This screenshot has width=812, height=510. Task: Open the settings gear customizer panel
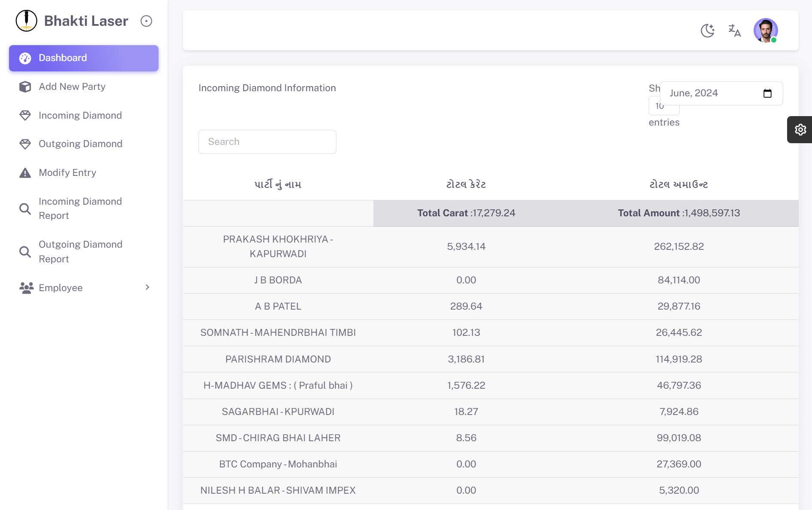point(800,129)
